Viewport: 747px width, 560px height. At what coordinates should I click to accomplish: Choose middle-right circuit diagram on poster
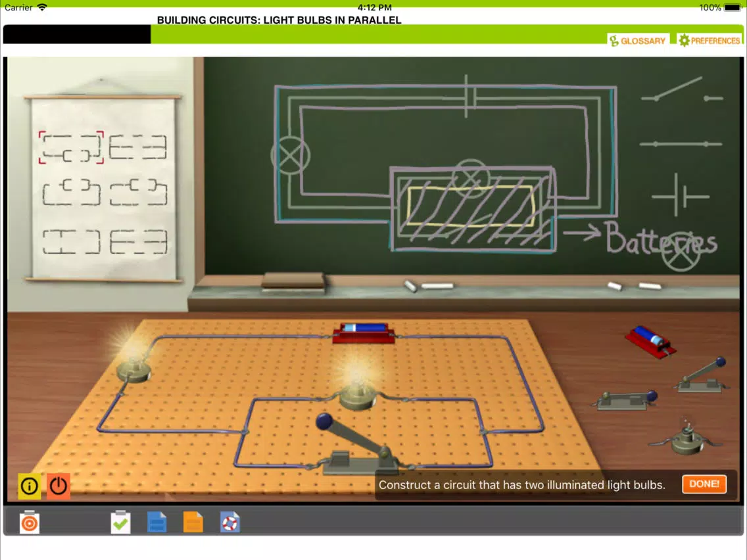[x=138, y=193]
